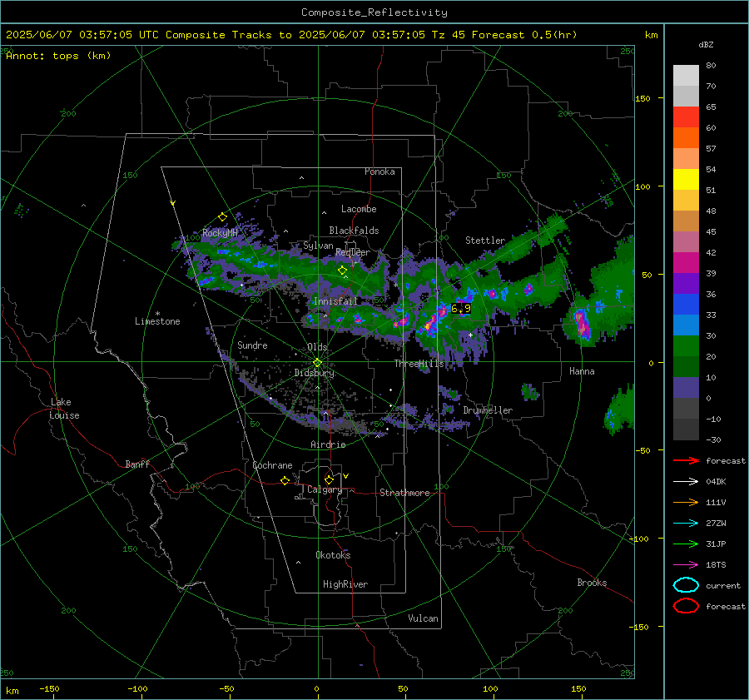Select the yellow diamond marker above Calgary
This screenshot has width=749, height=700.
click(x=329, y=479)
